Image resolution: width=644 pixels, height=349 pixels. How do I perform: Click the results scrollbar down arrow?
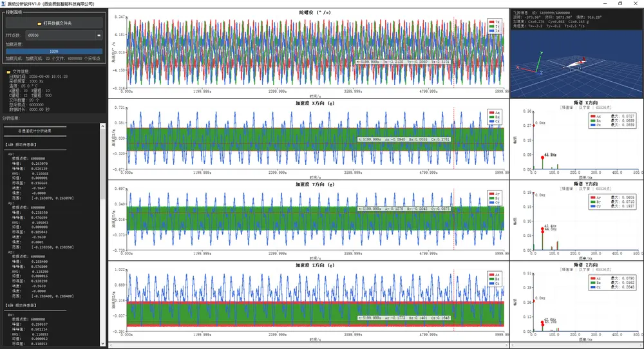click(102, 344)
